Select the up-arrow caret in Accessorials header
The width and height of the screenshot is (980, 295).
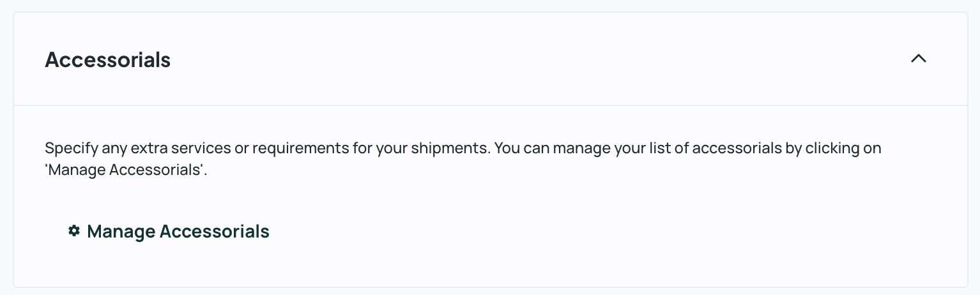(918, 59)
